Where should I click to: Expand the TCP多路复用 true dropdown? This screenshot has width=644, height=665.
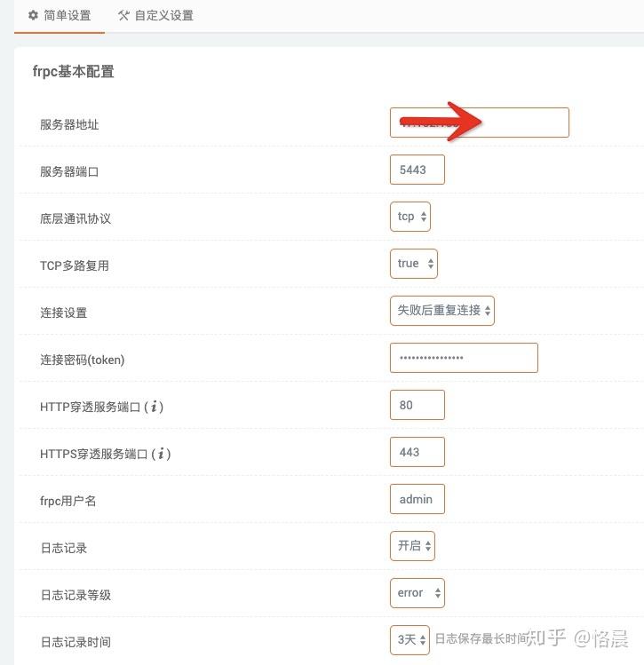(x=413, y=264)
